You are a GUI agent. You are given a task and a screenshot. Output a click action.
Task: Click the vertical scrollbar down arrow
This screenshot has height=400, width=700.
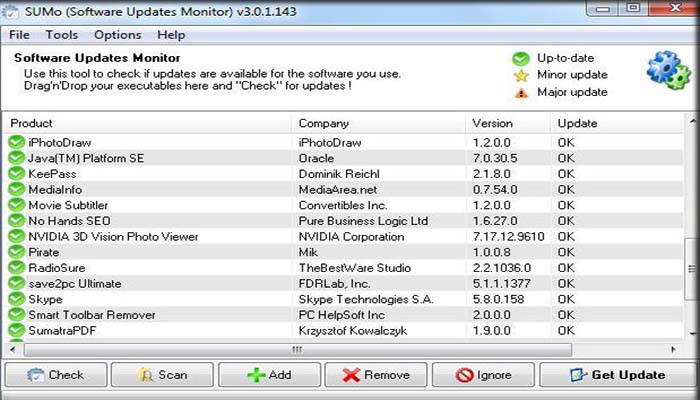692,333
